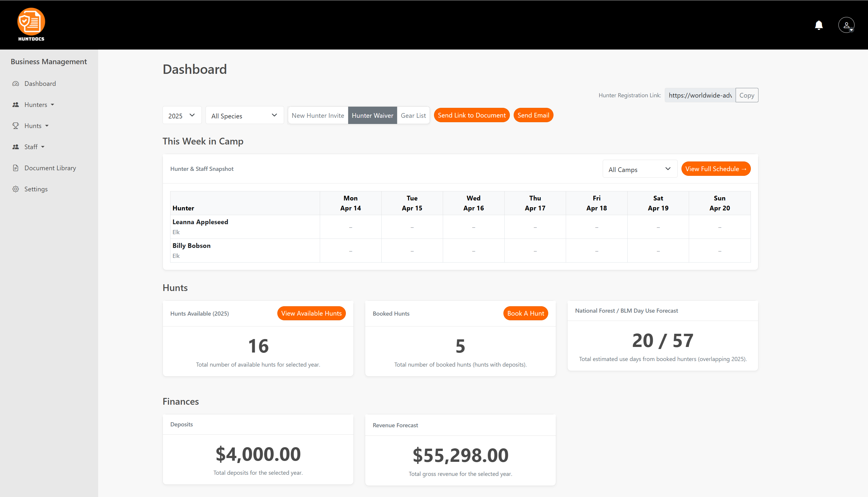868x497 pixels.
Task: Select the Hunts trophy icon
Action: click(16, 126)
